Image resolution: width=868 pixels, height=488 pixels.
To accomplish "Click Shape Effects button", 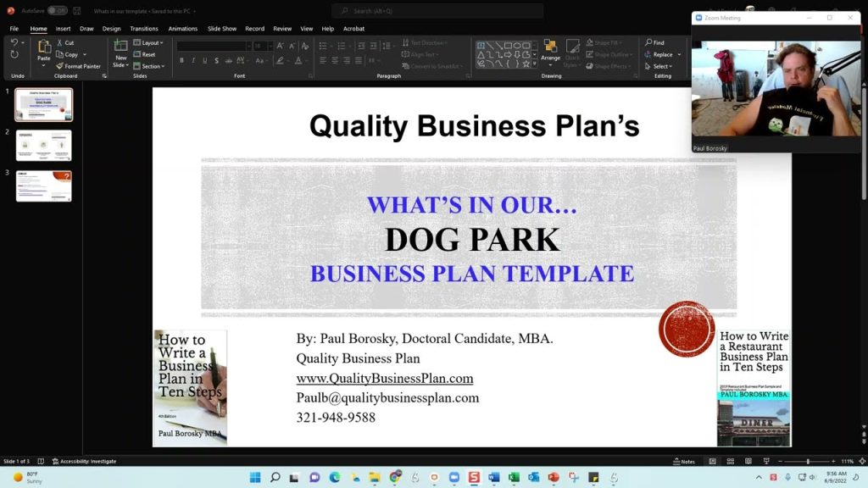I will pyautogui.click(x=608, y=66).
